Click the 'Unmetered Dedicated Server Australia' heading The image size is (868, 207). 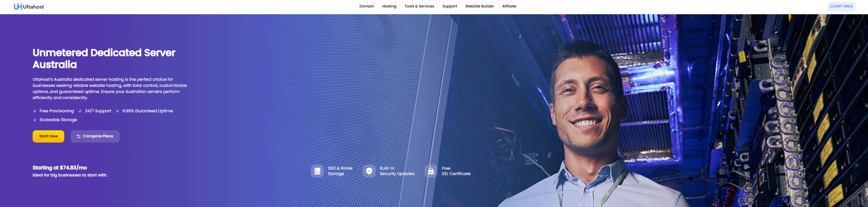click(104, 58)
